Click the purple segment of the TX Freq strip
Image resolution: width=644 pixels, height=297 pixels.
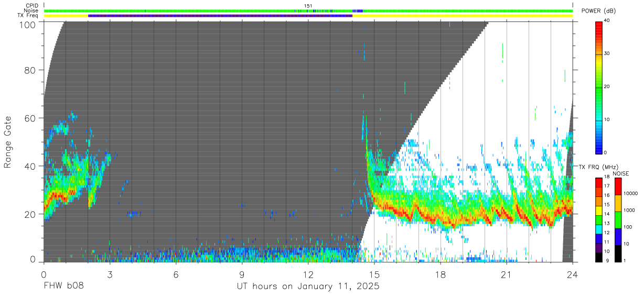[220, 16]
